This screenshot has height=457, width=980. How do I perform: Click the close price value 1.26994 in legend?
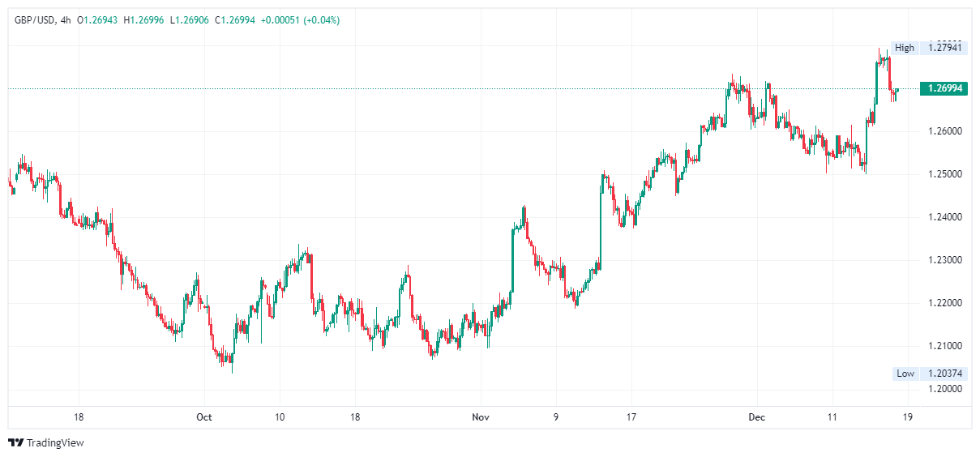[x=238, y=19]
